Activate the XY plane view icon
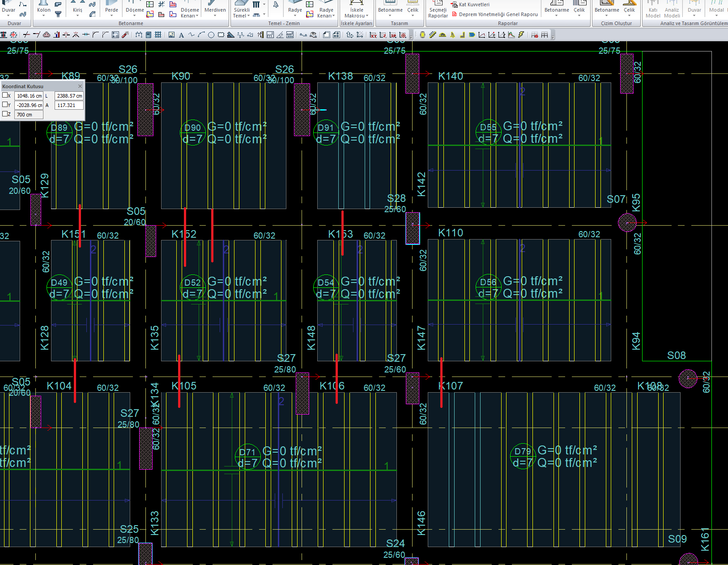Screen dimensions: 728x565 point(373,35)
